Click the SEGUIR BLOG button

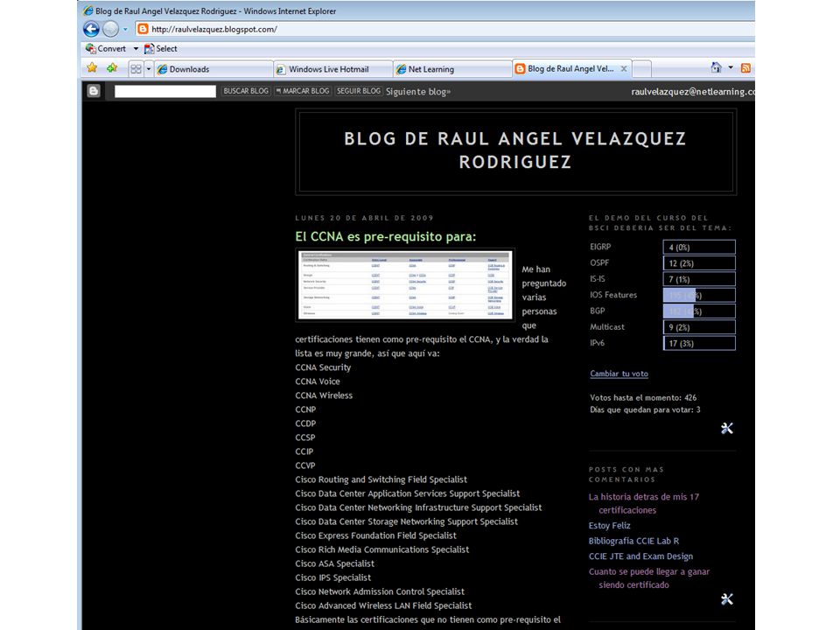(x=359, y=91)
